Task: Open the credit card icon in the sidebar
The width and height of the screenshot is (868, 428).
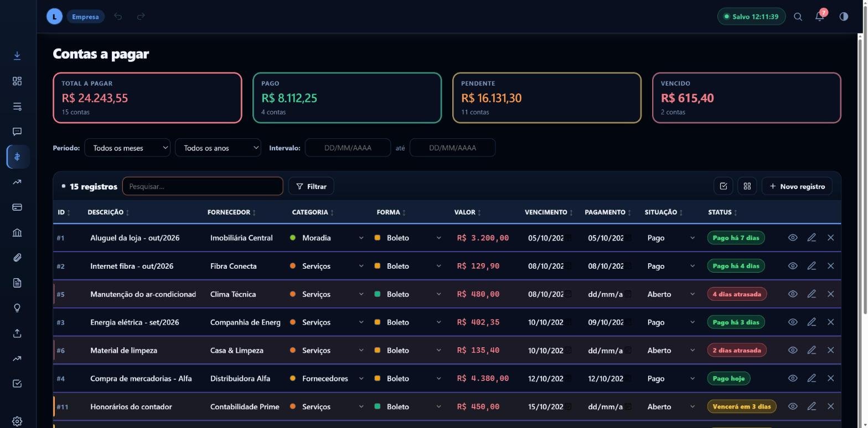Action: point(17,207)
